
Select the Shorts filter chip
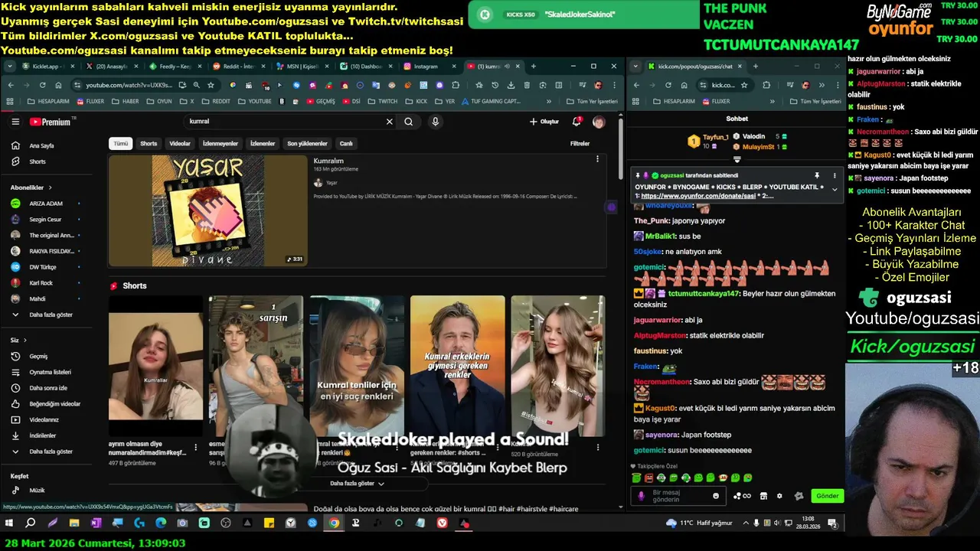(149, 143)
